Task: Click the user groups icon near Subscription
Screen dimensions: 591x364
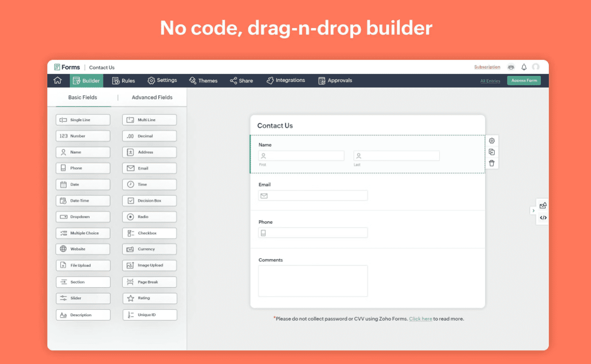Action: pyautogui.click(x=510, y=67)
